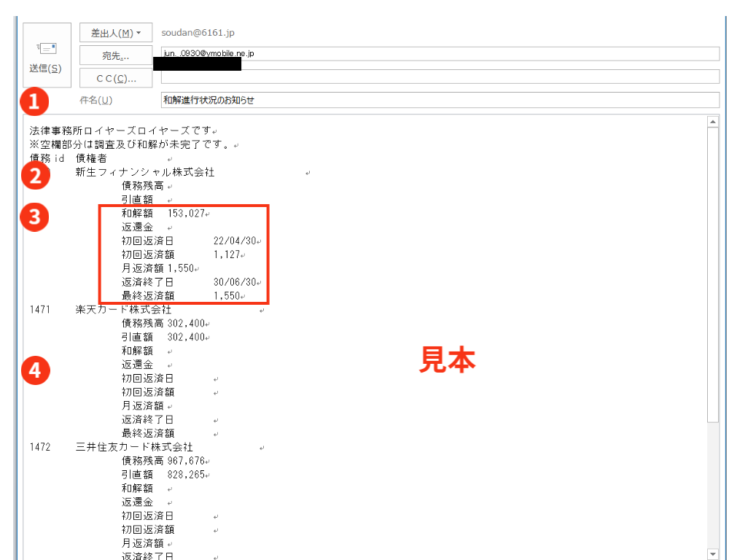Viewport: 729px width, 560px height.
Task: Click debt balance 967,676
Action: pyautogui.click(x=186, y=461)
